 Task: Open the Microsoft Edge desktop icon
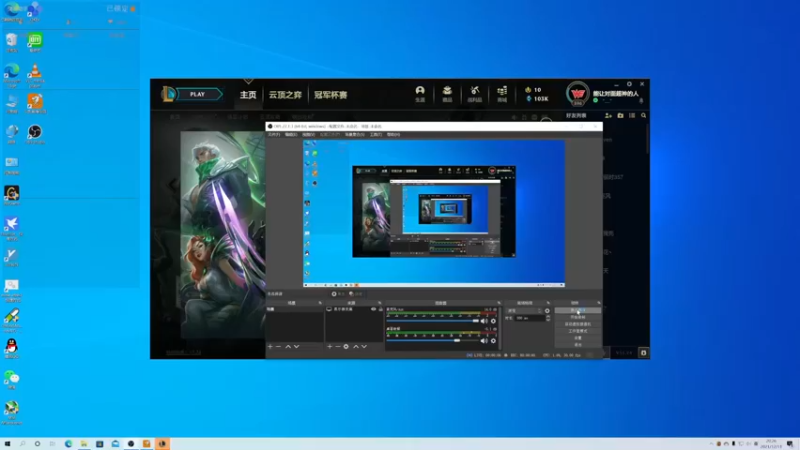(x=12, y=74)
